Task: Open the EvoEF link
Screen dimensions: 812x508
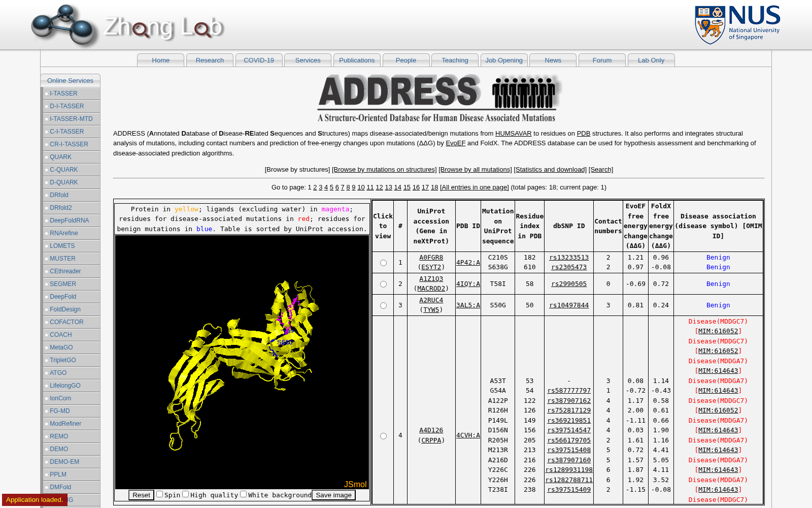Action: click(455, 143)
